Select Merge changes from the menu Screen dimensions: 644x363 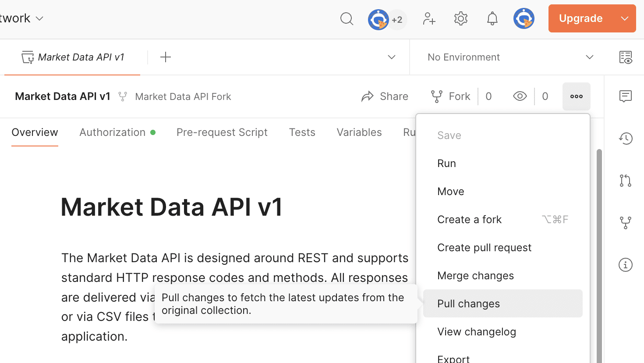pyautogui.click(x=475, y=275)
